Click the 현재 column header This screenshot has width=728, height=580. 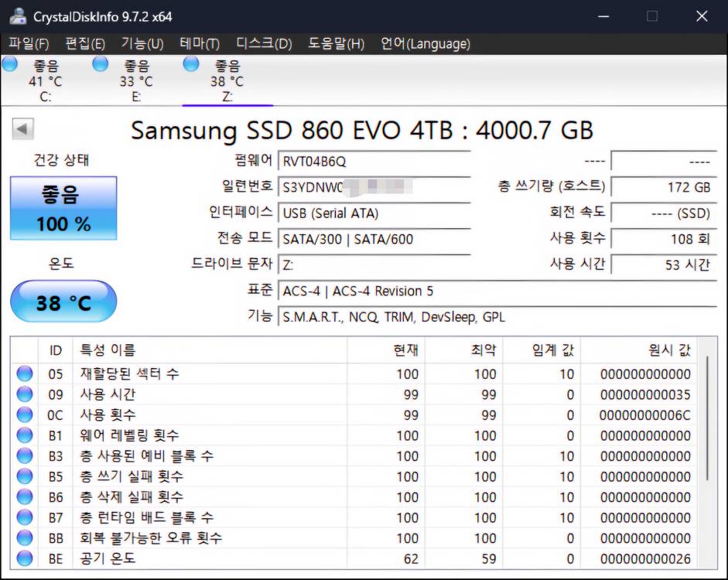pos(386,350)
